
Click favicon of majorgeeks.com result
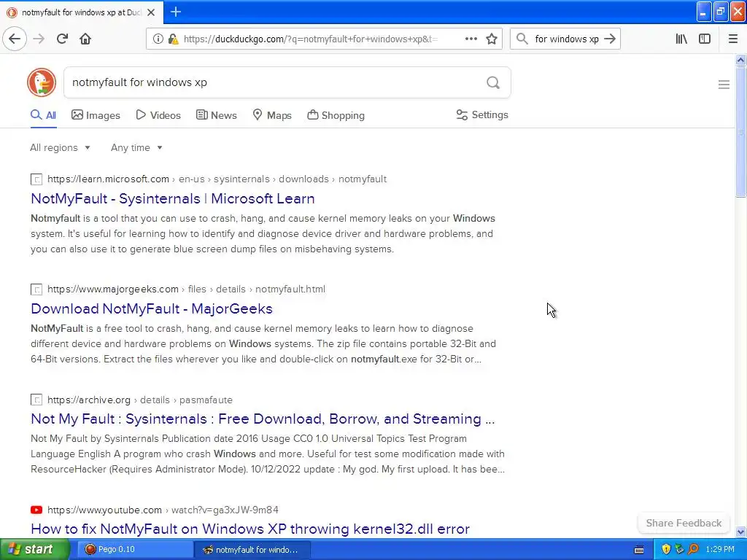36,289
